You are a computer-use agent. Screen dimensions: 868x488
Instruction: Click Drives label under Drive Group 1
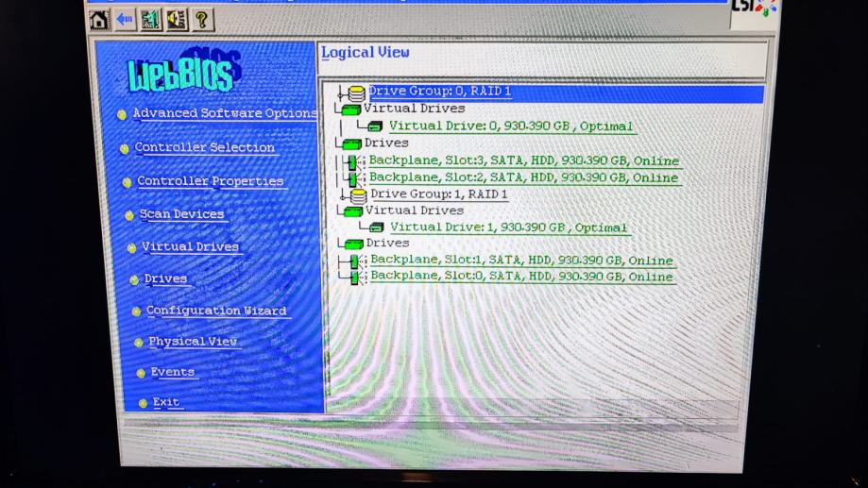[x=387, y=243]
